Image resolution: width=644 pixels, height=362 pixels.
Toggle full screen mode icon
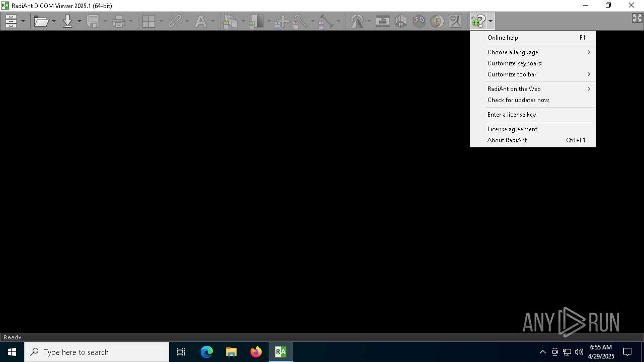pyautogui.click(x=637, y=18)
